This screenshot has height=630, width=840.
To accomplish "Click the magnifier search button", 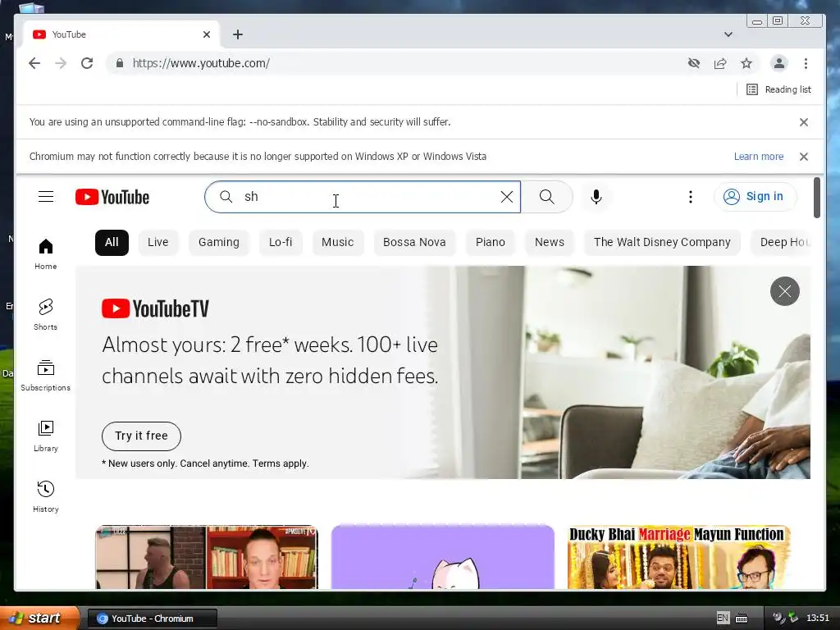I will [547, 197].
